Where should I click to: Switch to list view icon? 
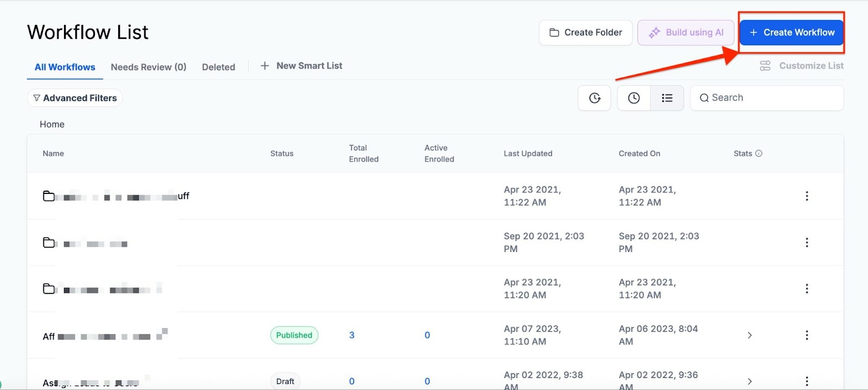(667, 98)
